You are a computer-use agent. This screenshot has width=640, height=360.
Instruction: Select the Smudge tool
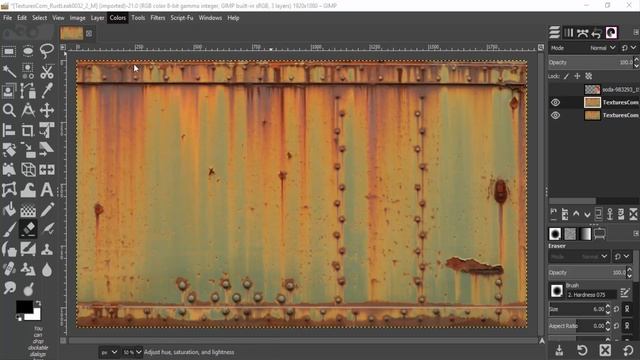click(9, 289)
